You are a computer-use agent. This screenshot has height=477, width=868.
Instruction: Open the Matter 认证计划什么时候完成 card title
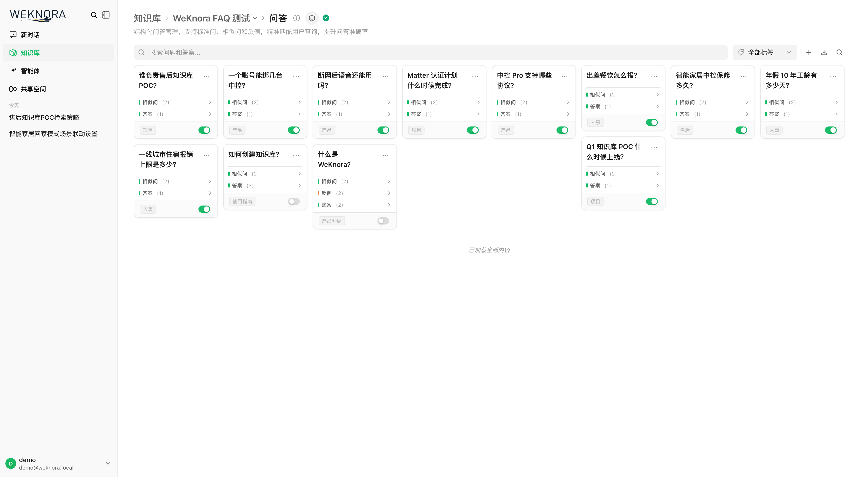(x=432, y=80)
